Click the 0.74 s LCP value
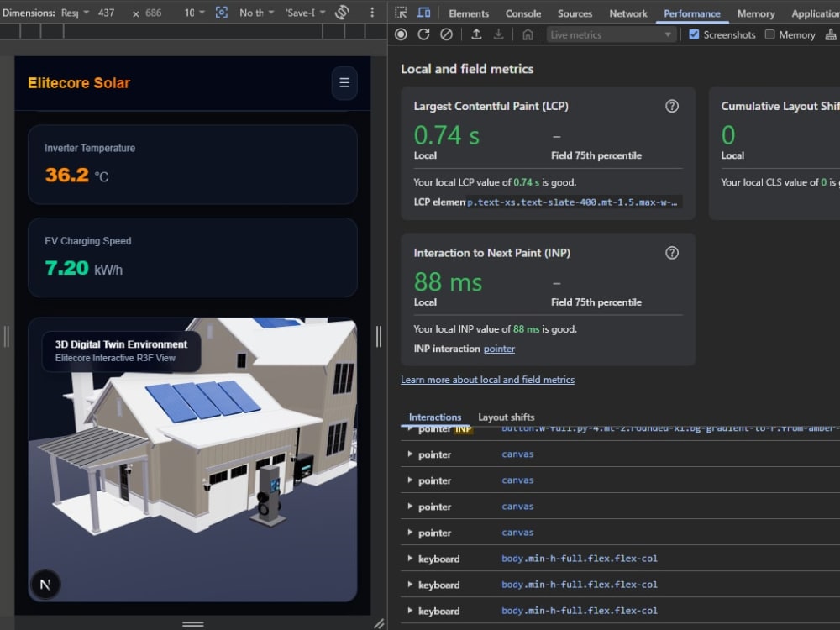Image resolution: width=840 pixels, height=630 pixels. pyautogui.click(x=446, y=135)
